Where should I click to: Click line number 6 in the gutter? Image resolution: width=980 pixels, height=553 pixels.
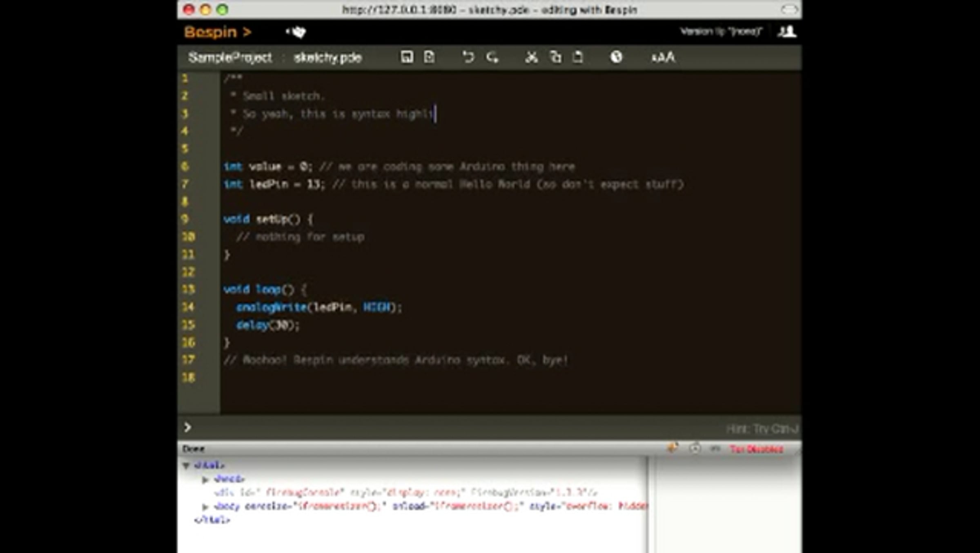coord(185,166)
